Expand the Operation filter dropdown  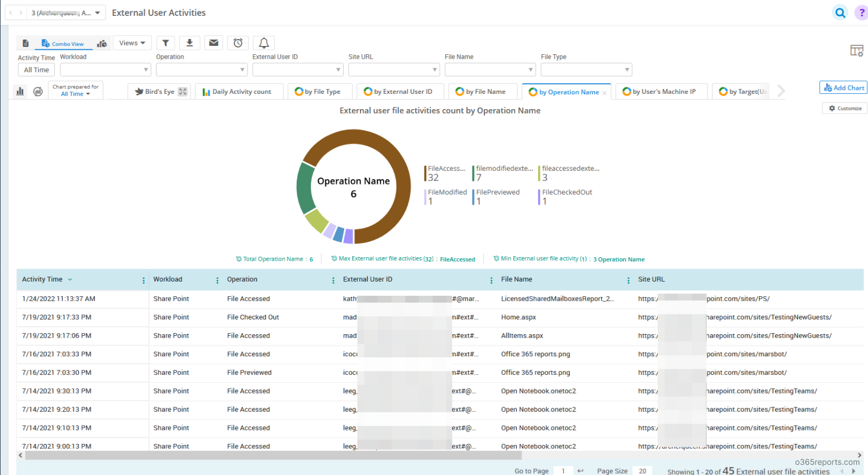(x=202, y=70)
